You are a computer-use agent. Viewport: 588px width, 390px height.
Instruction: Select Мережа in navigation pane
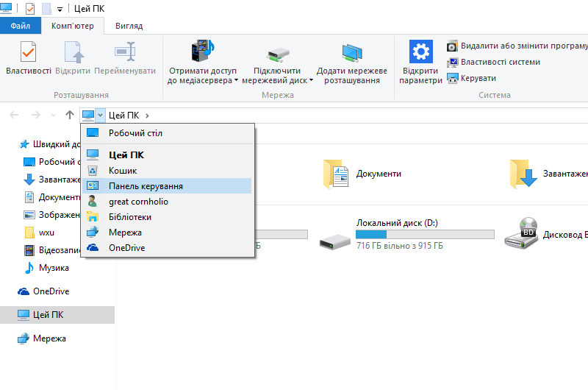[x=42, y=338]
